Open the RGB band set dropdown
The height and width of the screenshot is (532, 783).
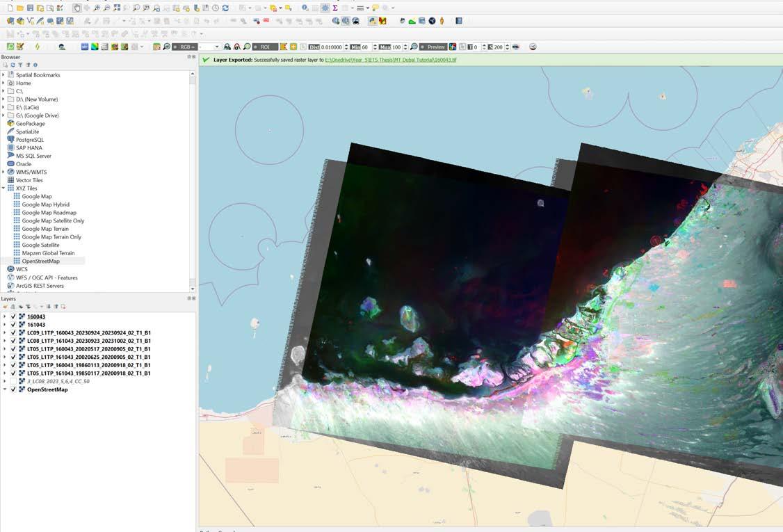tap(210, 47)
